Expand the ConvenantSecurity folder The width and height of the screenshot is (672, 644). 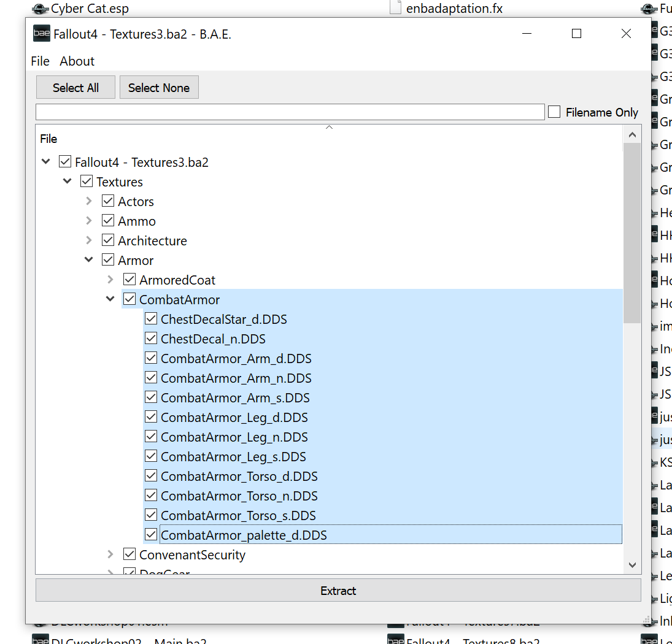point(110,554)
